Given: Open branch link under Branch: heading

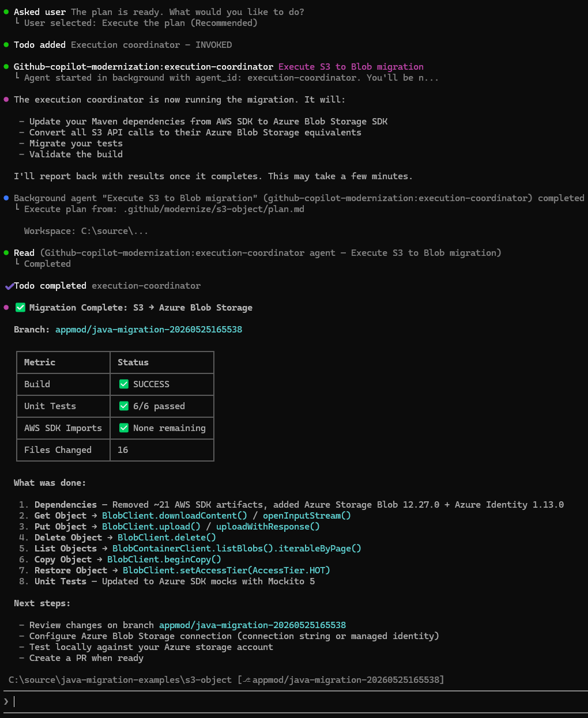Looking at the screenshot, I should click(149, 330).
